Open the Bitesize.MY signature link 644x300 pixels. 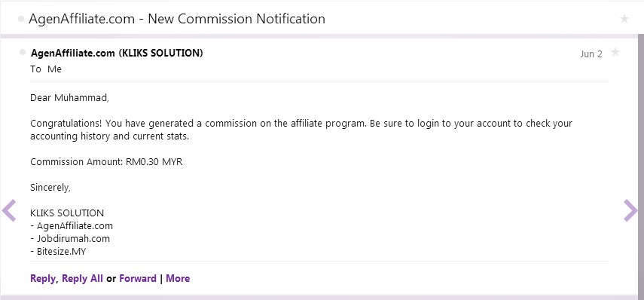click(x=62, y=252)
